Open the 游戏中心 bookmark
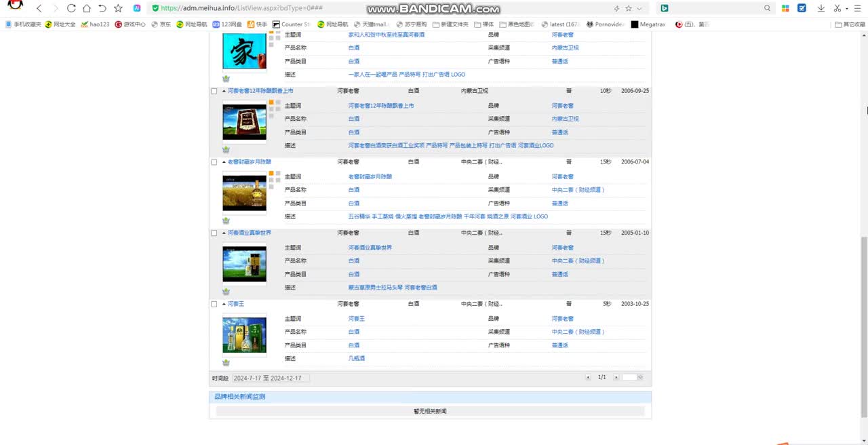The width and height of the screenshot is (868, 445). click(130, 24)
